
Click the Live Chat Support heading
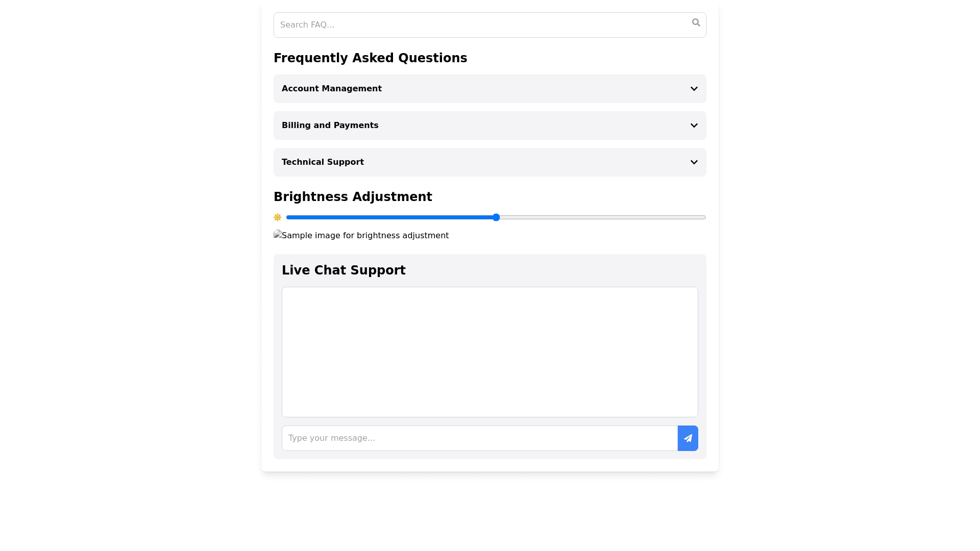pos(344,270)
